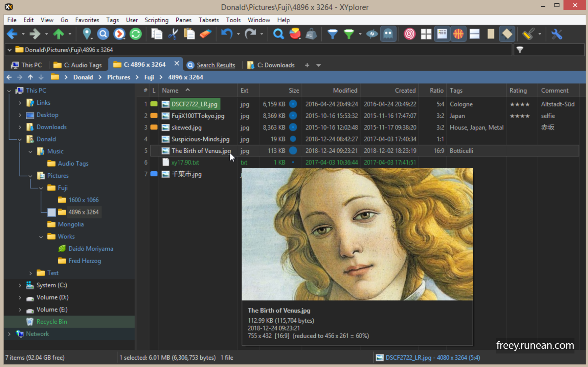Click the checkbox beside 4896 x 3264 folder

(51, 212)
